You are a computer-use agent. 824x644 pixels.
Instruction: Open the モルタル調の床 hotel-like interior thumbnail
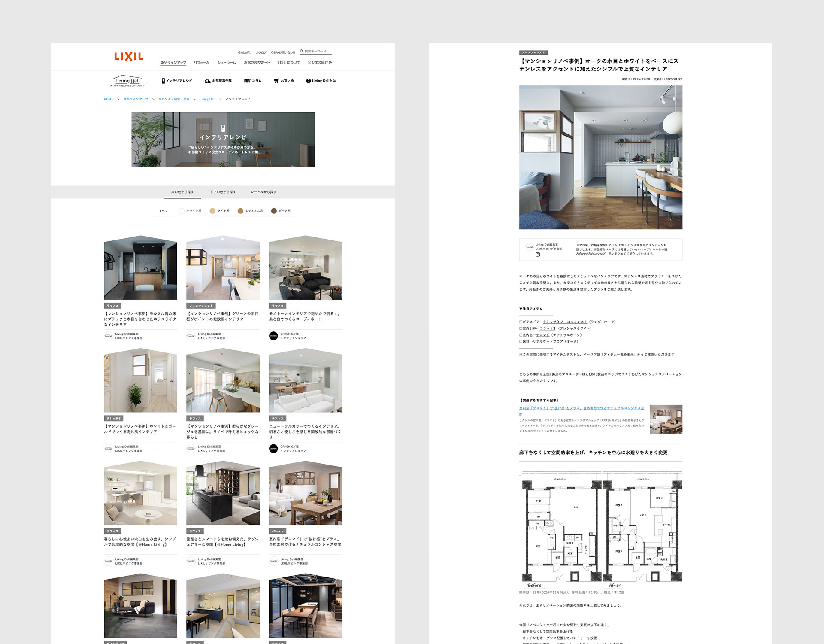(140, 267)
